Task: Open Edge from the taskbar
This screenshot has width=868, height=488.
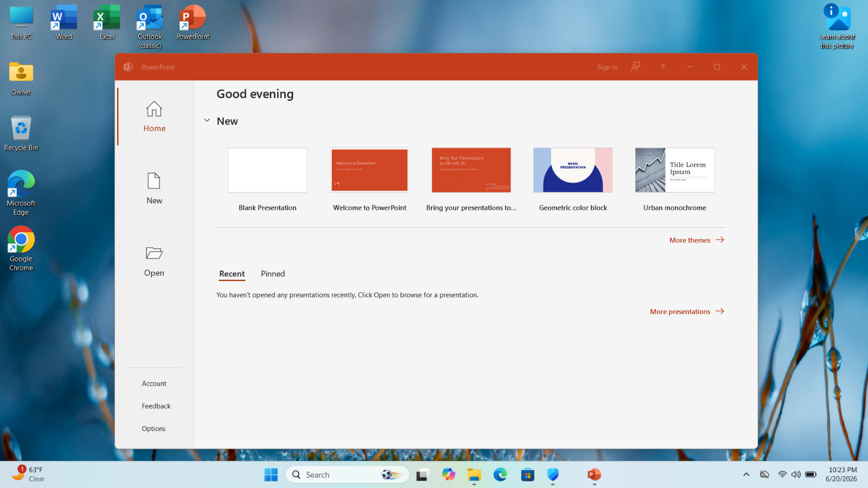Action: [x=500, y=474]
